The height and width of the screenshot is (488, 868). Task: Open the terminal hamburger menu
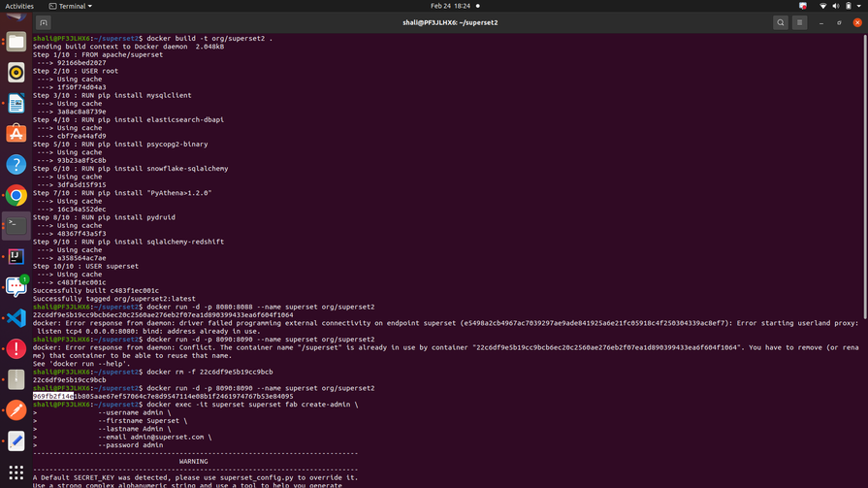coord(799,22)
